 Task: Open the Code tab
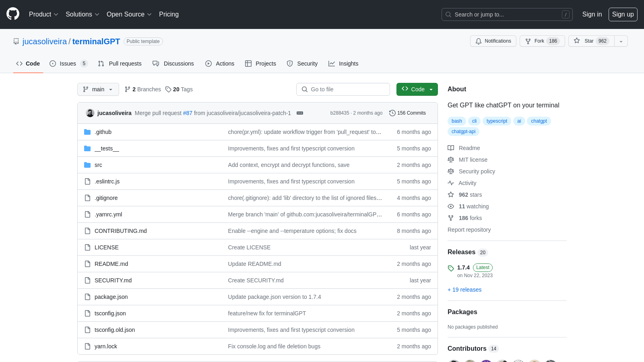click(x=28, y=64)
